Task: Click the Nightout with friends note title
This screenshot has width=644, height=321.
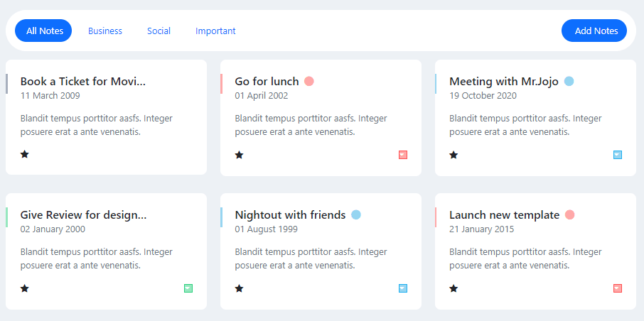Action: click(x=290, y=214)
